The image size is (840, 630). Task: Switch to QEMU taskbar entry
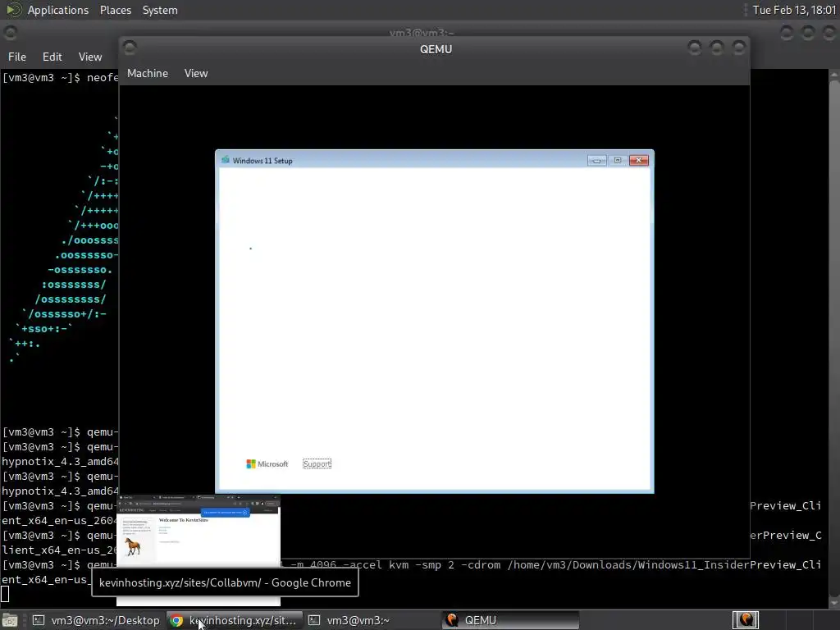tap(510, 620)
